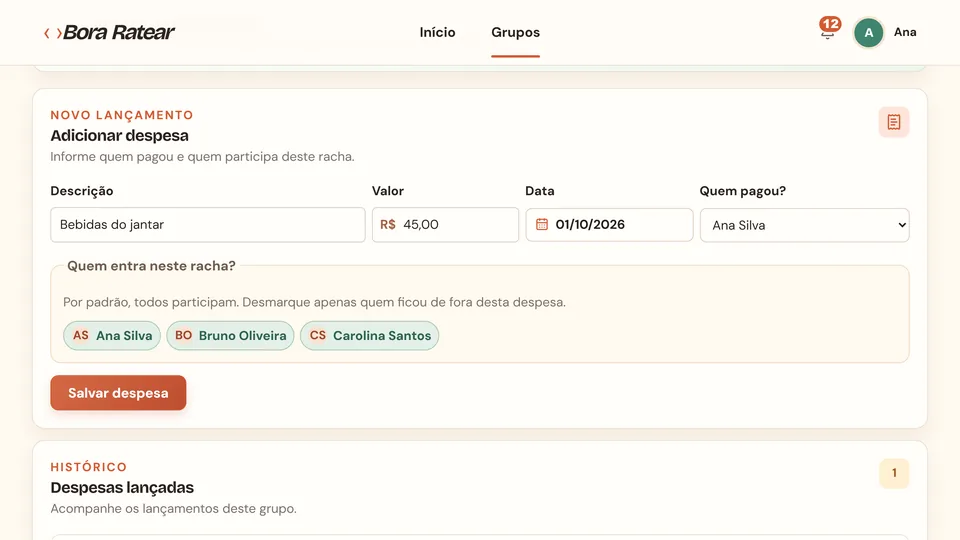Screen dimensions: 960x540
Task: Edit the Valor field showing 45,00
Action: point(446,225)
